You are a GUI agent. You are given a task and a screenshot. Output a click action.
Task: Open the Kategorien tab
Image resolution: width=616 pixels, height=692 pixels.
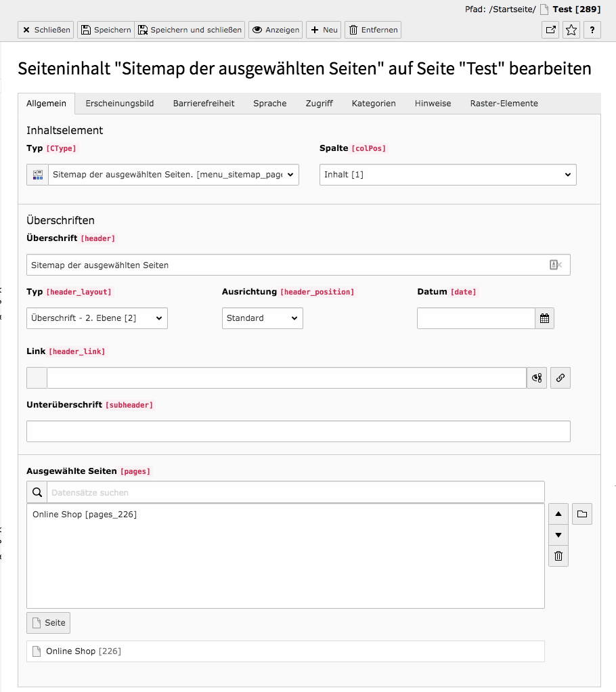pyautogui.click(x=374, y=104)
